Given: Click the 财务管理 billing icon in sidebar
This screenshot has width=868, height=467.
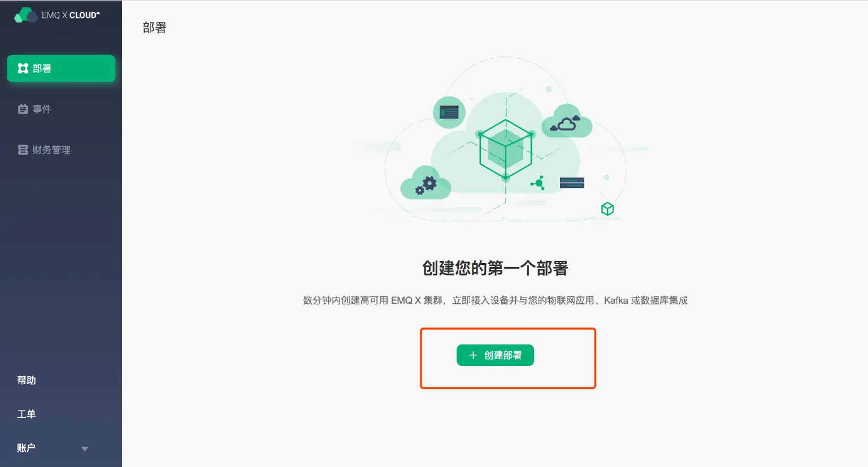Looking at the screenshot, I should (x=23, y=150).
